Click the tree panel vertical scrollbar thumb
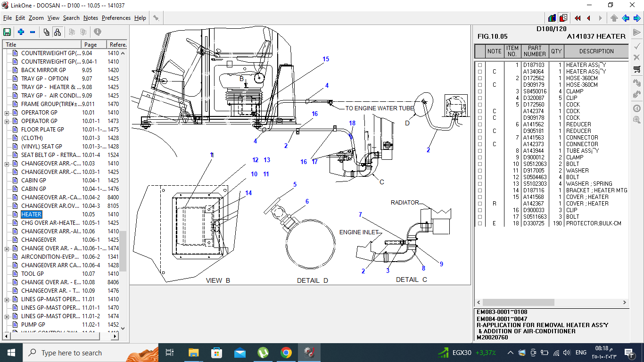 (x=123, y=251)
